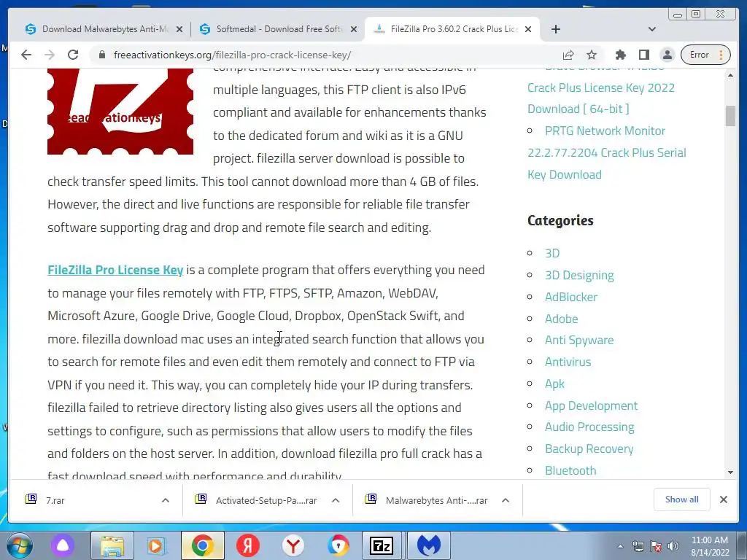The width and height of the screenshot is (747, 560).
Task: Open the 3D Designing category
Action: point(579,275)
